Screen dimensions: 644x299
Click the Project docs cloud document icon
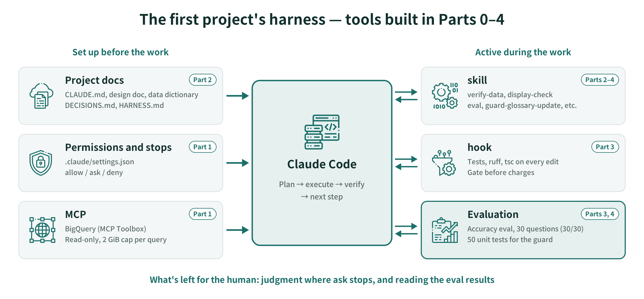[x=41, y=96]
